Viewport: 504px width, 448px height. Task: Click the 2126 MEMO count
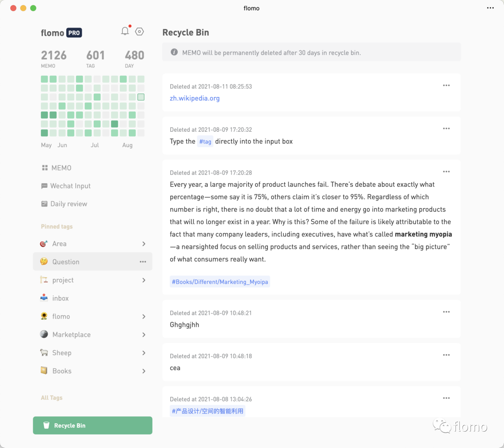pyautogui.click(x=54, y=58)
